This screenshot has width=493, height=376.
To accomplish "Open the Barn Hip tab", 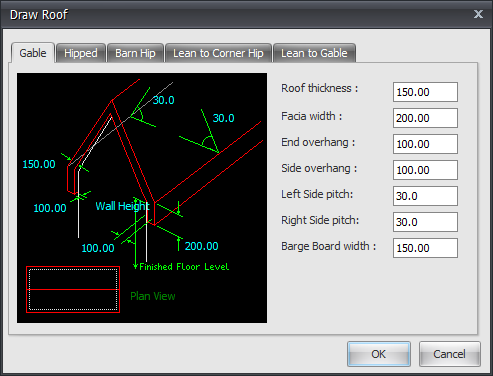I will click(135, 53).
